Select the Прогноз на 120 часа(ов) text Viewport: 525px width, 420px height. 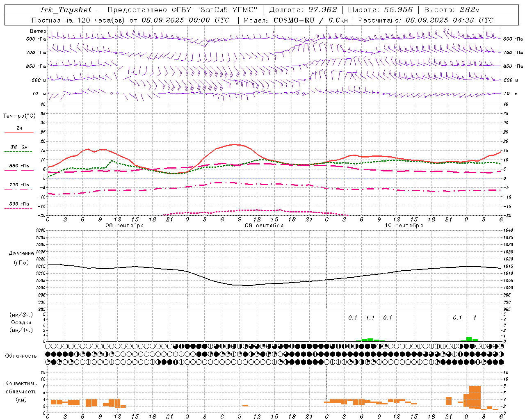pos(79,20)
